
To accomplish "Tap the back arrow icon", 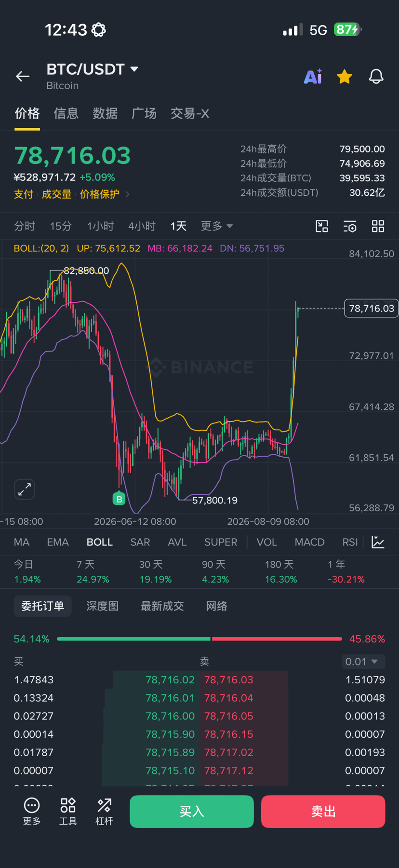I will [x=23, y=76].
